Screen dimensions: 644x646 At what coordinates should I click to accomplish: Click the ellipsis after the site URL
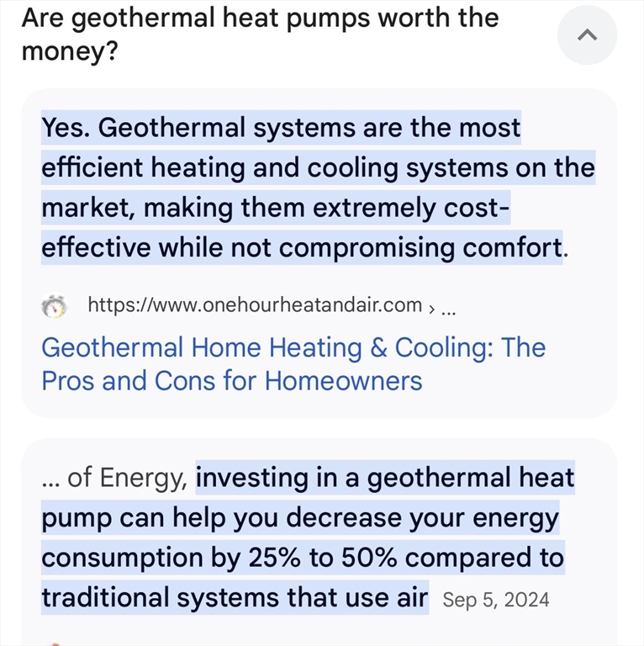pos(448,308)
